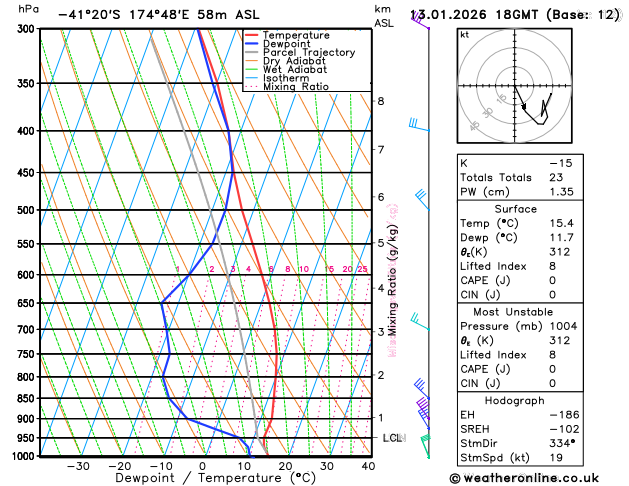Click the LCL marker label
The height and width of the screenshot is (486, 629).
[393, 438]
